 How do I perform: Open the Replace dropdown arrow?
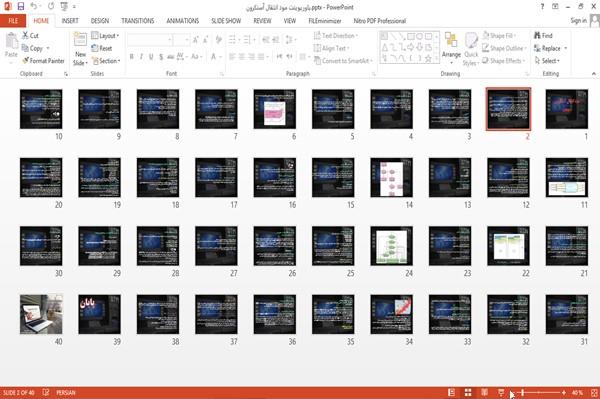tap(566, 48)
